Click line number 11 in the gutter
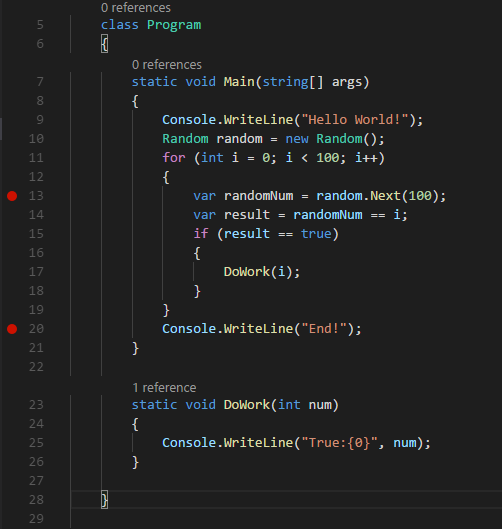The width and height of the screenshot is (502, 529). [x=36, y=158]
